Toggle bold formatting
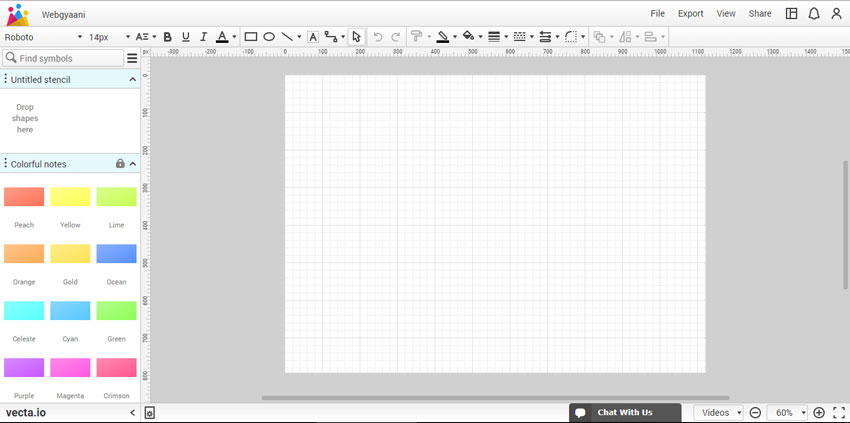 click(x=167, y=37)
